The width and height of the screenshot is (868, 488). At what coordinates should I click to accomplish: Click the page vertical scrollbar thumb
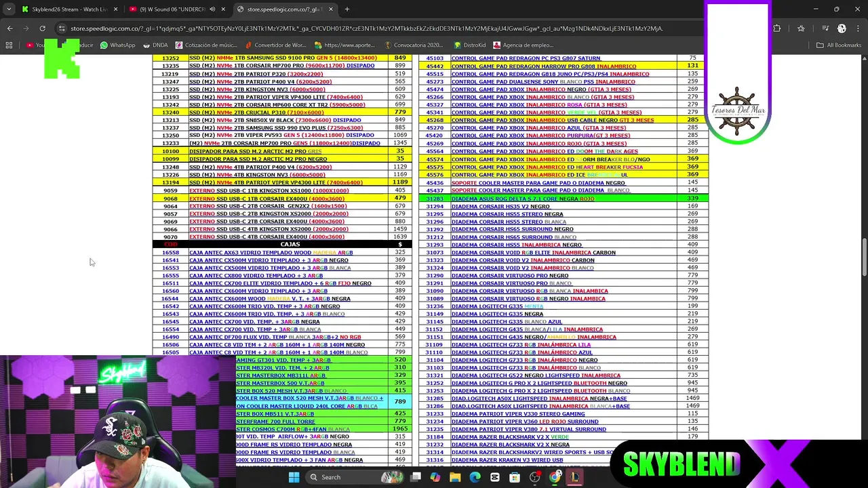(x=863, y=258)
